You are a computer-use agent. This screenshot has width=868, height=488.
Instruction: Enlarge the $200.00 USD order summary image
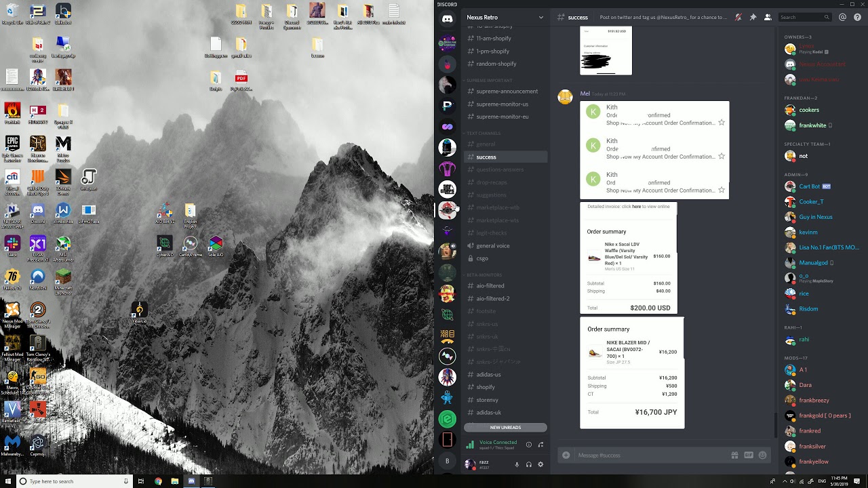point(629,258)
